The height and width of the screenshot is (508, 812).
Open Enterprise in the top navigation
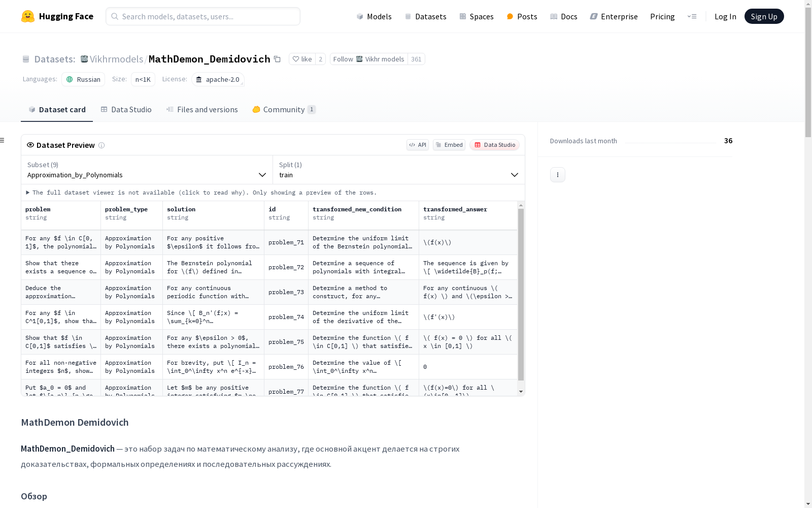pyautogui.click(x=614, y=16)
